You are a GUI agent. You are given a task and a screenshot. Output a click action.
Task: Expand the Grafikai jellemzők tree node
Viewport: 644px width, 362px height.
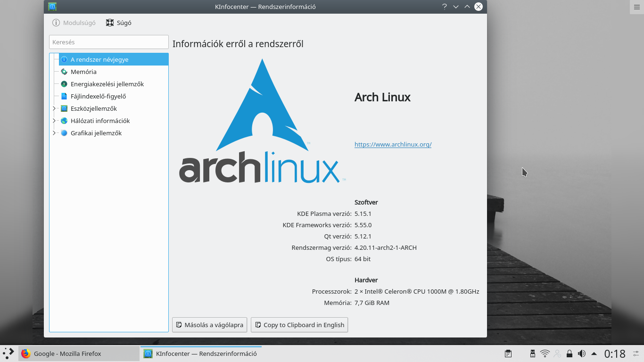point(54,133)
